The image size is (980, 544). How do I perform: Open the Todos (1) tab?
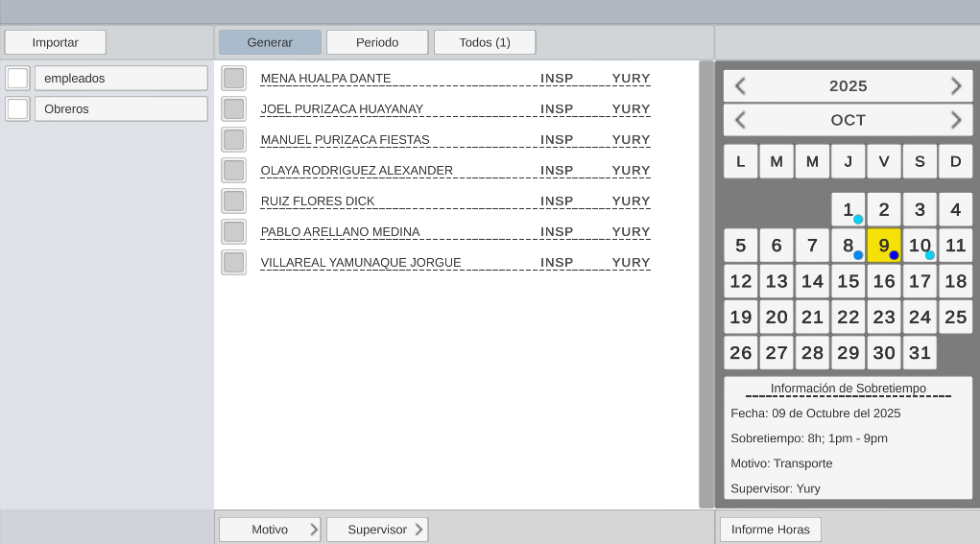pyautogui.click(x=485, y=42)
